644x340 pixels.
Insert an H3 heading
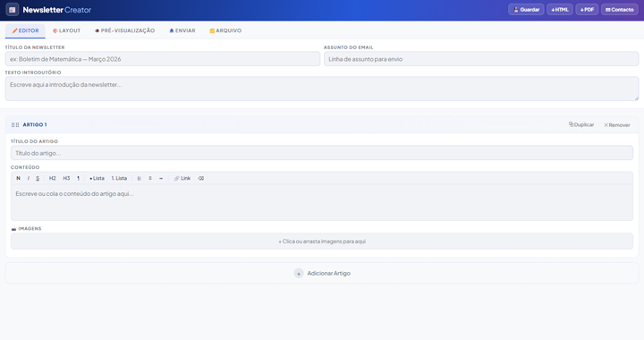click(x=66, y=178)
